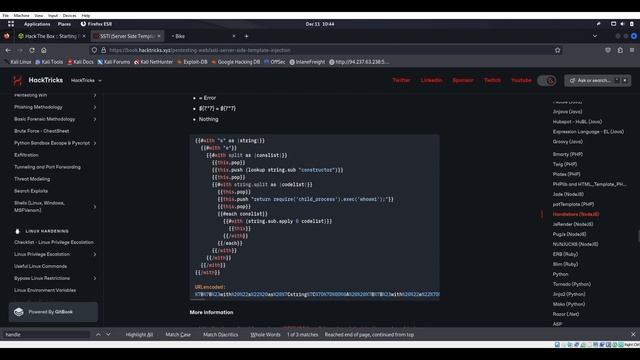Open the Exfiltration sidebar page
The image size is (640, 360).
[27, 155]
